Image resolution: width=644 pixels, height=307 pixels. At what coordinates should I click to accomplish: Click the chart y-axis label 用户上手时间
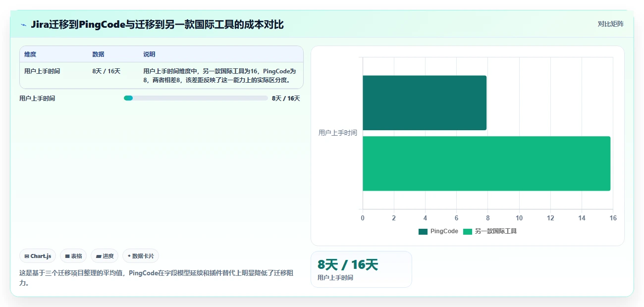click(x=338, y=133)
